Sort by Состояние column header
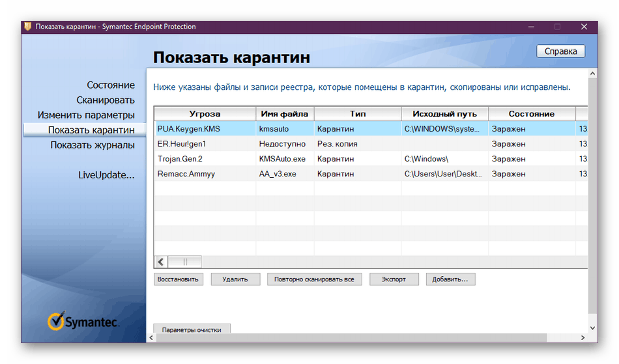The image size is (619, 364). tap(532, 113)
